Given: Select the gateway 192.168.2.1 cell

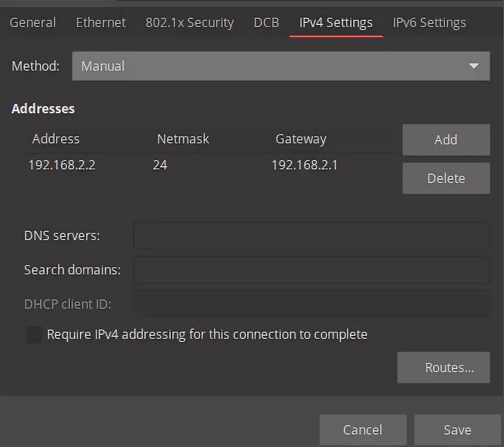Looking at the screenshot, I should (304, 165).
